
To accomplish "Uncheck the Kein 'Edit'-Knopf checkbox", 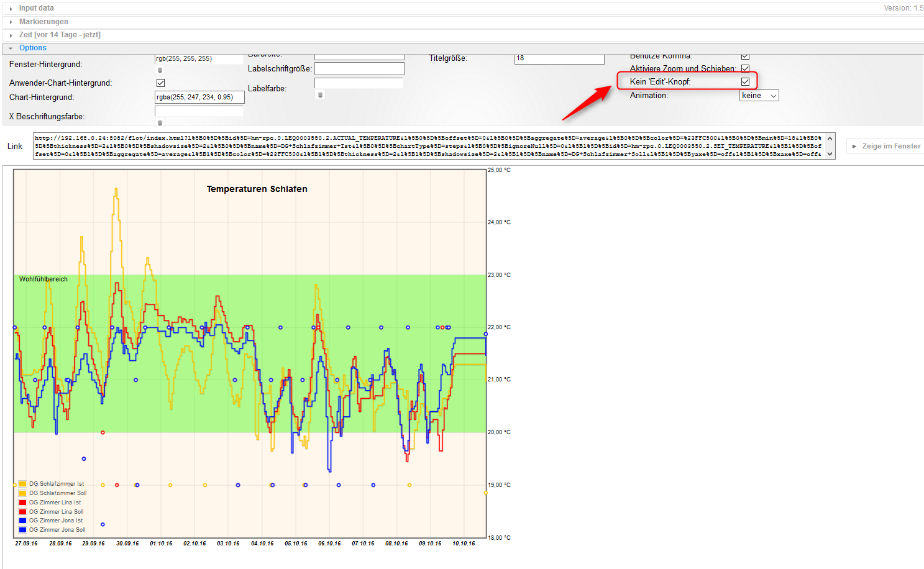I will (x=745, y=81).
